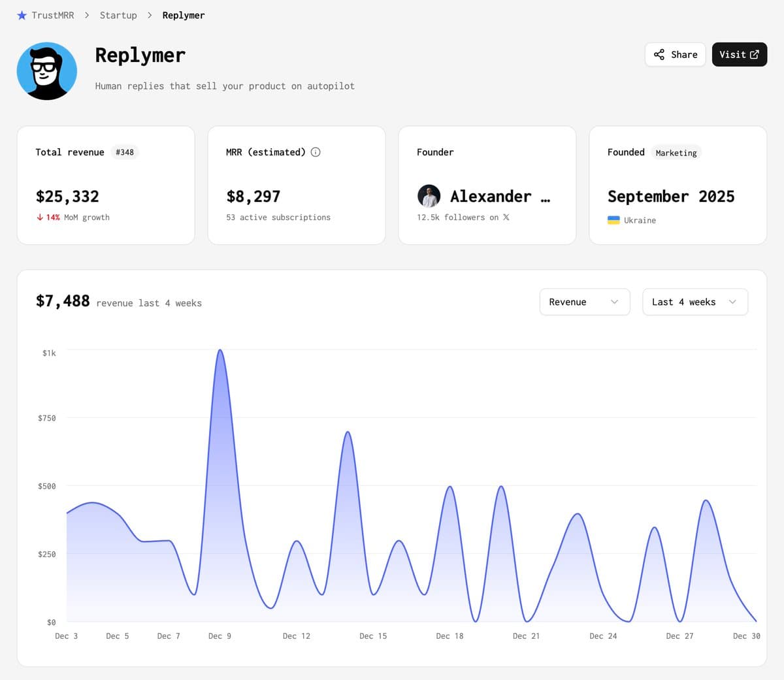784x680 pixels.
Task: Click the Replymer page title heading
Action: [140, 56]
